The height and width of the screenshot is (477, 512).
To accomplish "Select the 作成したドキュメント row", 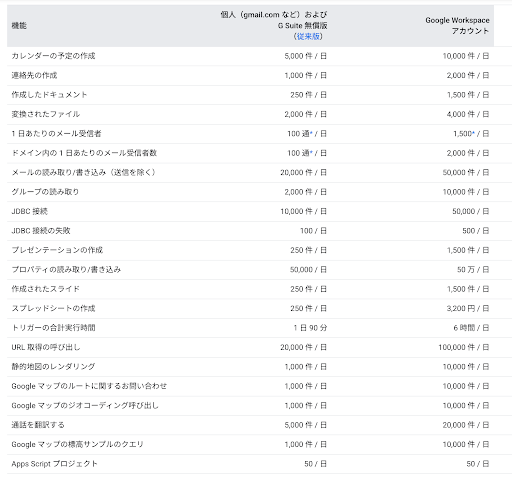I will pyautogui.click(x=250, y=95).
